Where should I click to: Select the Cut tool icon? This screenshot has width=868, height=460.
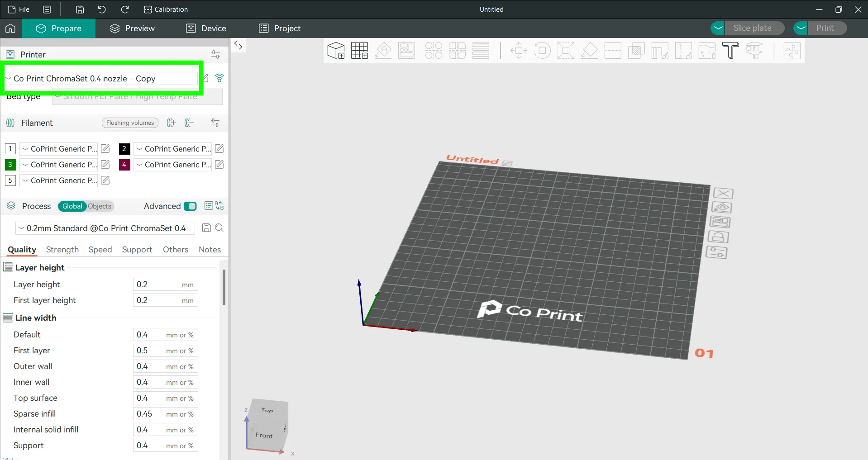coord(613,51)
